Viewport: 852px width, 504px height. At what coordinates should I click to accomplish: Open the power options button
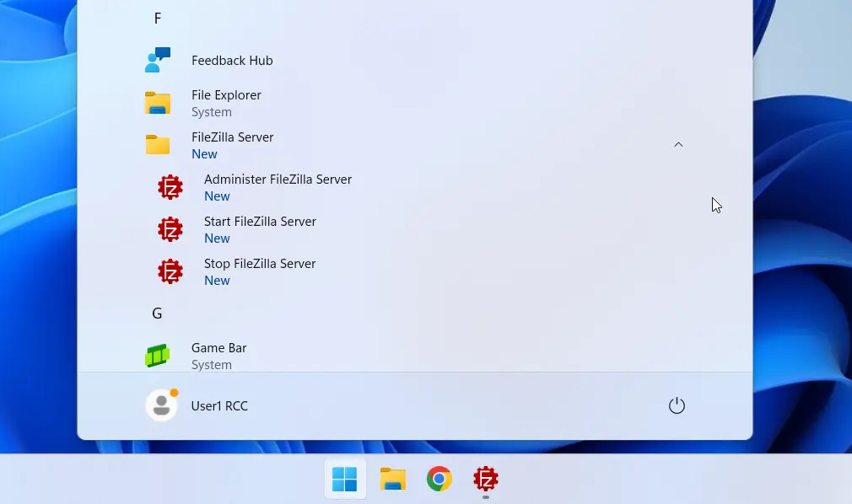click(677, 405)
